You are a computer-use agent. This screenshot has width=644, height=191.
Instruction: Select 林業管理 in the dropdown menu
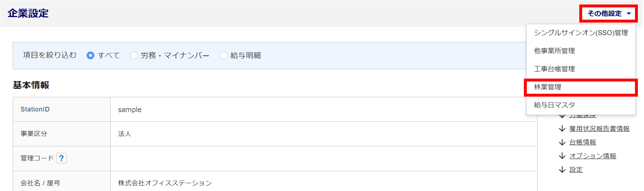(x=581, y=87)
